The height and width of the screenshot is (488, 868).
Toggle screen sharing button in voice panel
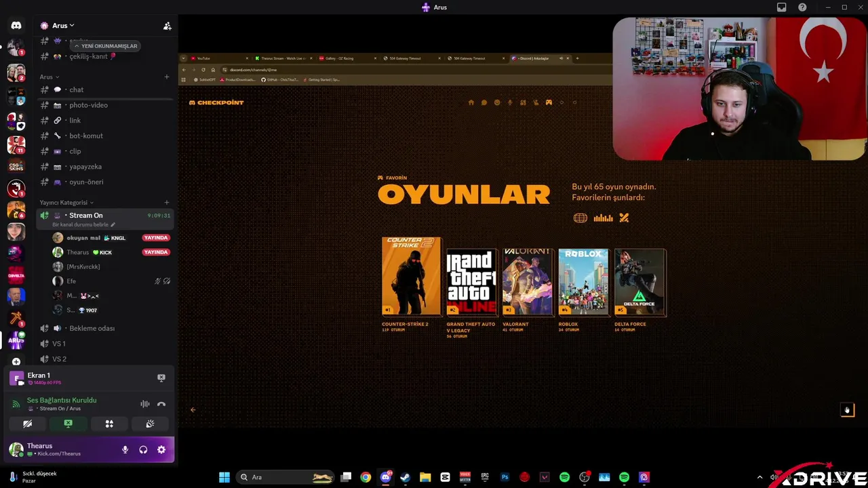click(x=68, y=424)
